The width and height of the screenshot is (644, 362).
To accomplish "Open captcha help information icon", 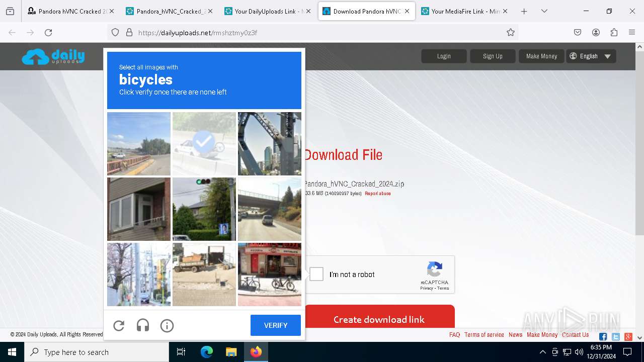I will (167, 326).
